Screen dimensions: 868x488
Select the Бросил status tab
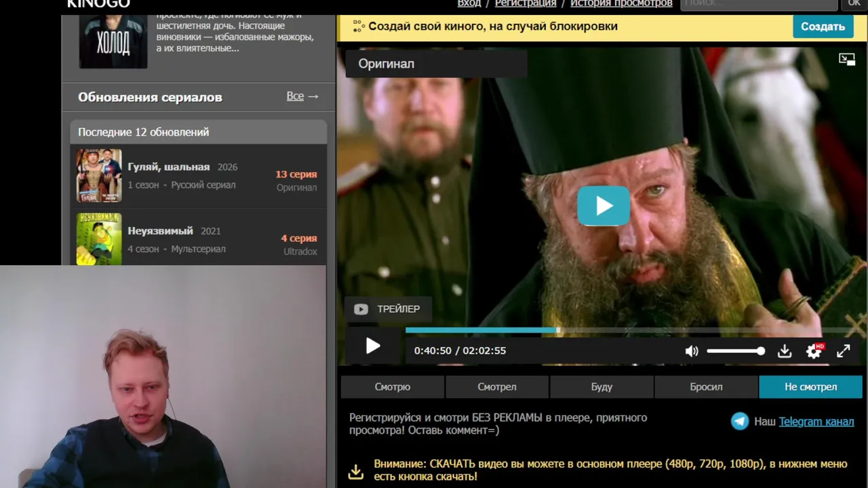pyautogui.click(x=706, y=387)
